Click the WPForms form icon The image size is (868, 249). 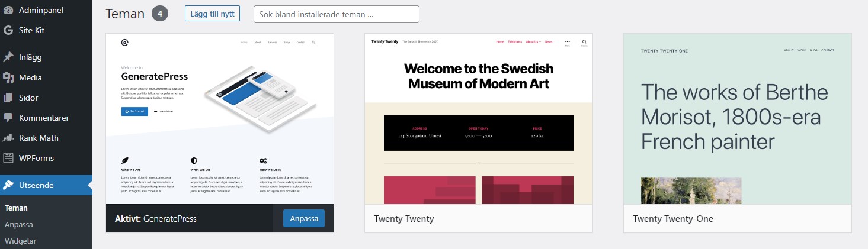click(x=8, y=158)
